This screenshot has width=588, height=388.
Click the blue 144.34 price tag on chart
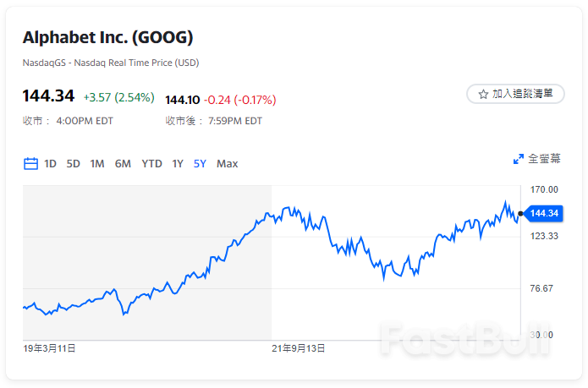tap(543, 214)
